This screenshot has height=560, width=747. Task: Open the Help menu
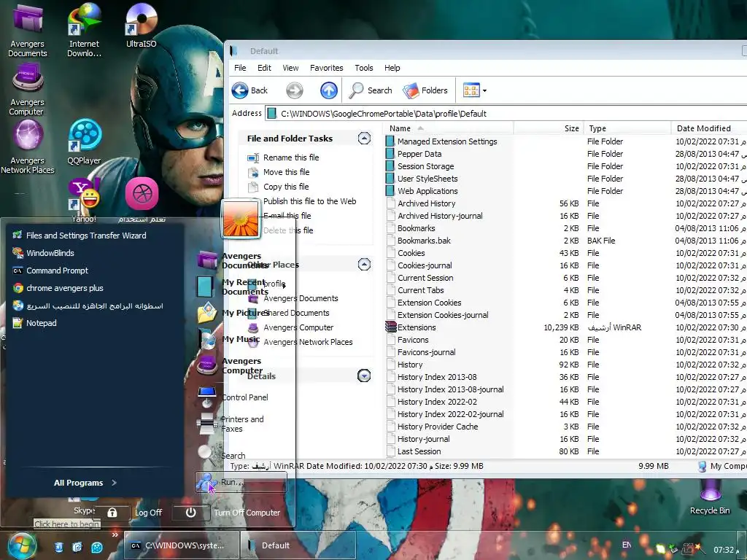[x=392, y=68]
